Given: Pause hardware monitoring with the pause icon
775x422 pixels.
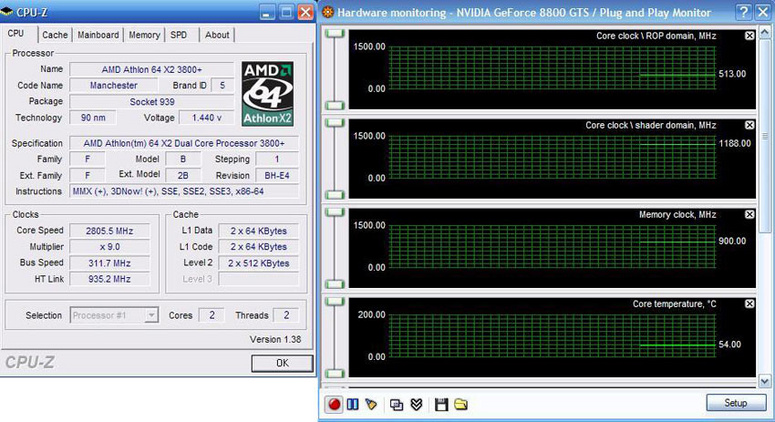Looking at the screenshot, I should click(x=353, y=404).
